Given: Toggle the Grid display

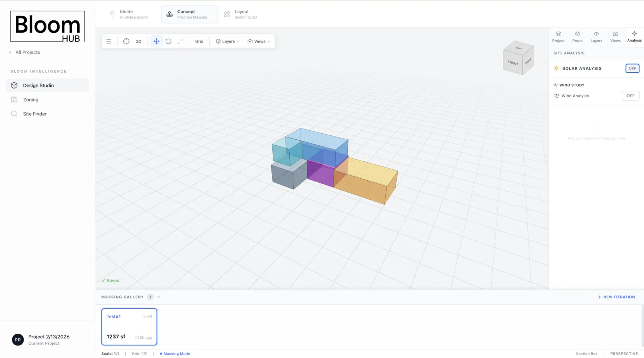Looking at the screenshot, I should tap(199, 42).
